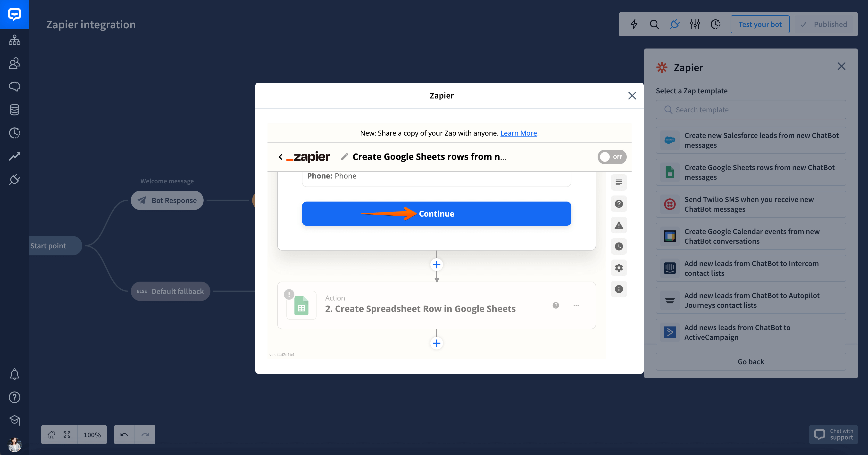This screenshot has width=868, height=455.
Task: Select the Autopilot Journeys Zap template
Action: click(751, 300)
